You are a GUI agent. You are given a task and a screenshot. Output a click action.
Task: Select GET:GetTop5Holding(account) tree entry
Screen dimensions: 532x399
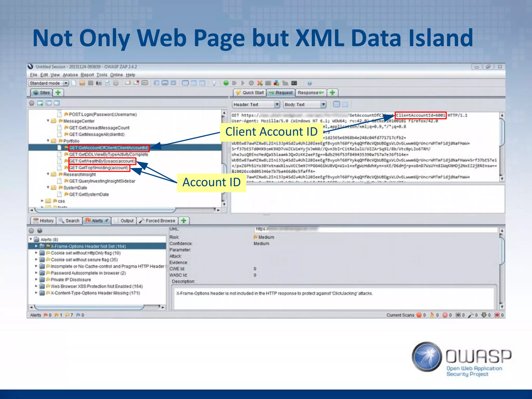pyautogui.click(x=99, y=168)
